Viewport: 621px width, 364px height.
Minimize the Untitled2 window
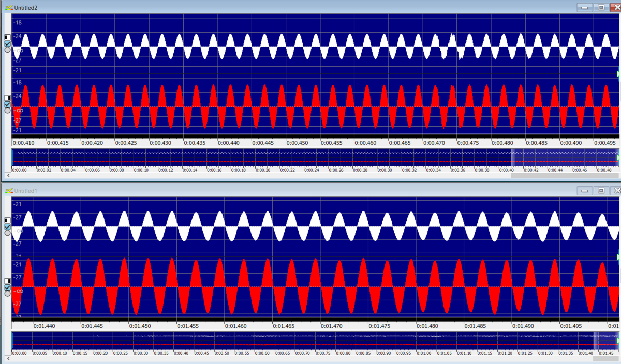click(x=585, y=7)
